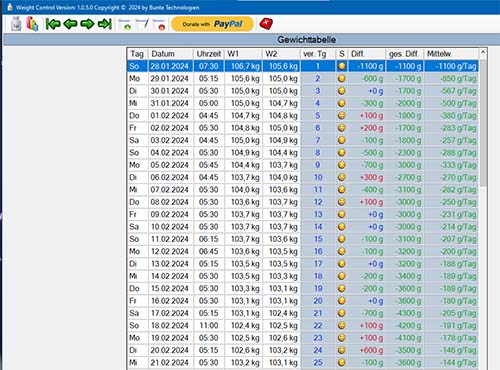500x370 pixels.
Task: Go to previous record green left arrow
Action: (70, 24)
